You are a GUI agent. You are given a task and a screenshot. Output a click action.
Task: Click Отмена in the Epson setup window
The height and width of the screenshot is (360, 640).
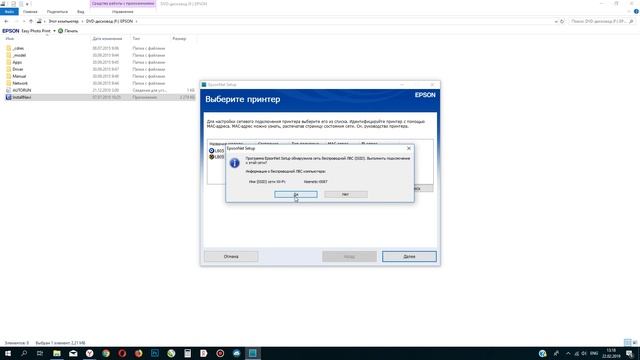pyautogui.click(x=231, y=256)
